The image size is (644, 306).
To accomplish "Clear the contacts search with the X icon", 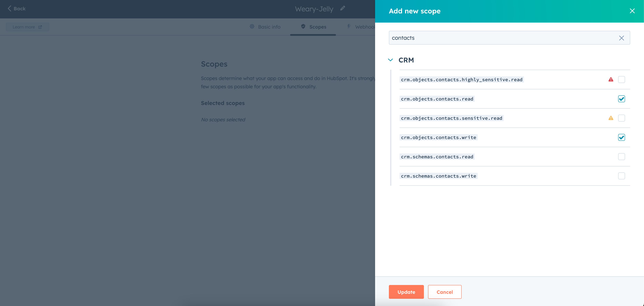I will [x=621, y=38].
